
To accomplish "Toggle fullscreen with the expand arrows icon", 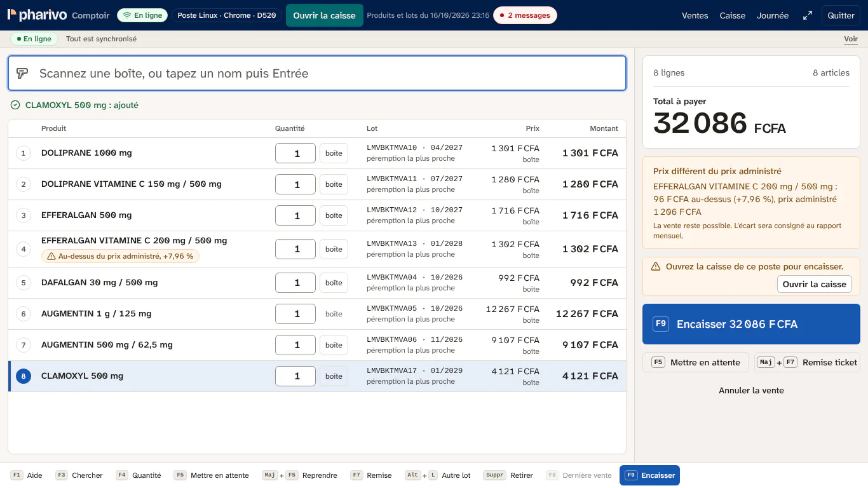I will coord(808,15).
